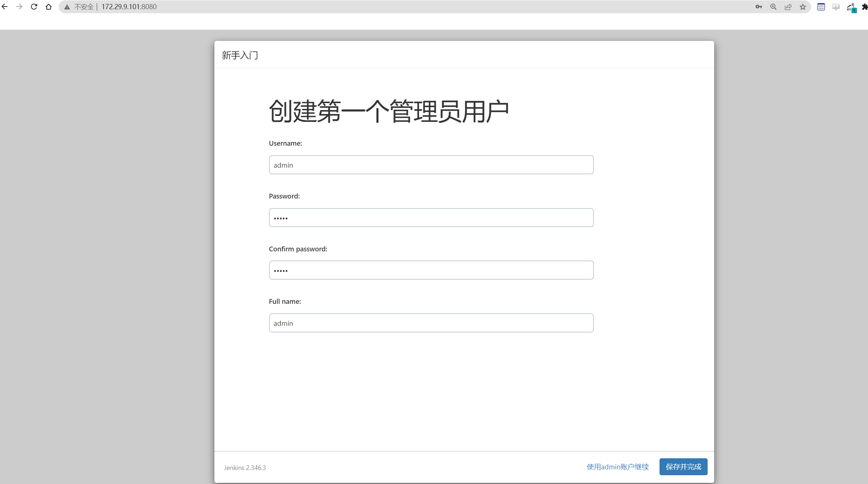
Task: Follow the 使用admin账户继续 link
Action: pos(618,467)
